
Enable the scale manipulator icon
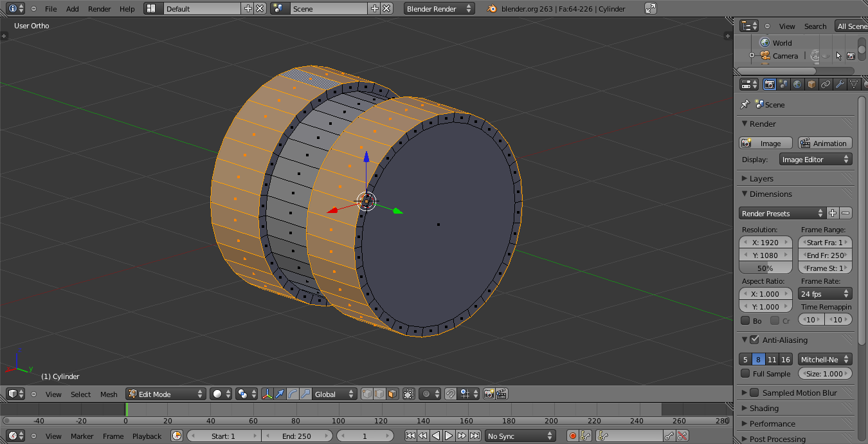coord(305,394)
